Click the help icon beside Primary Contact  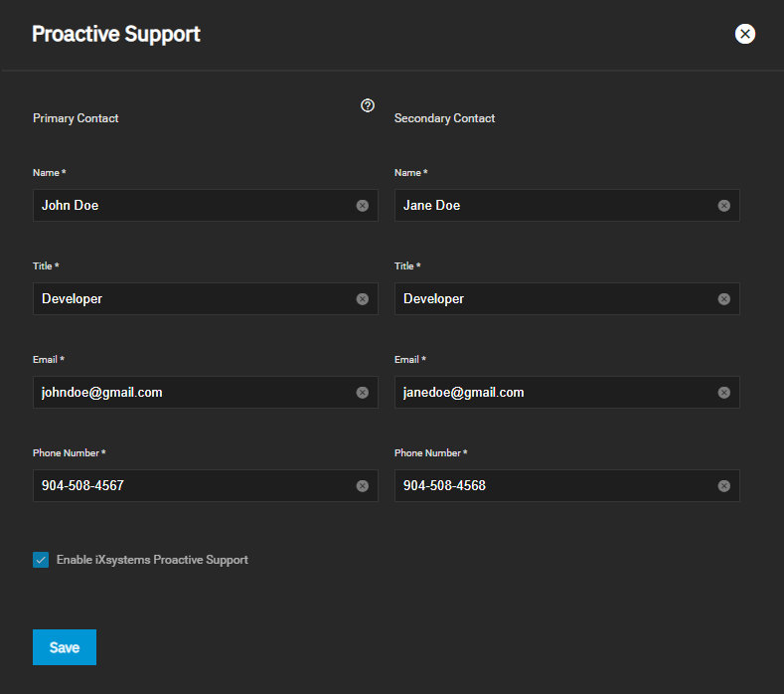tap(368, 105)
